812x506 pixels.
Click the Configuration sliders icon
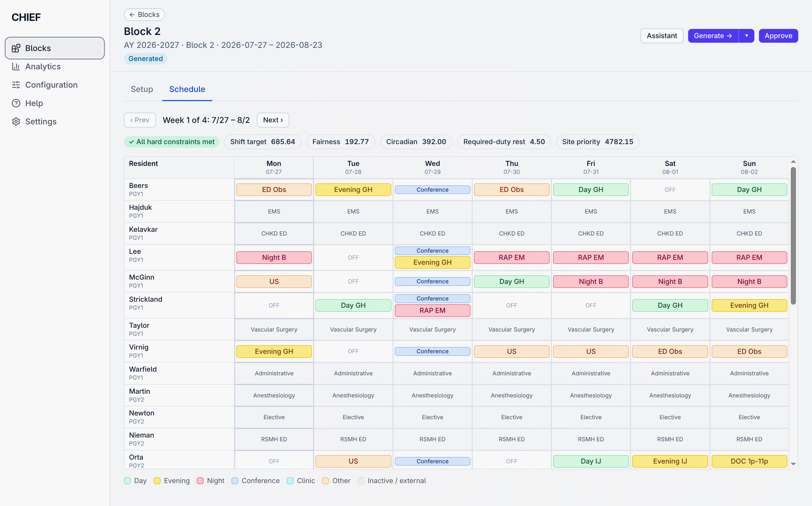click(x=16, y=85)
